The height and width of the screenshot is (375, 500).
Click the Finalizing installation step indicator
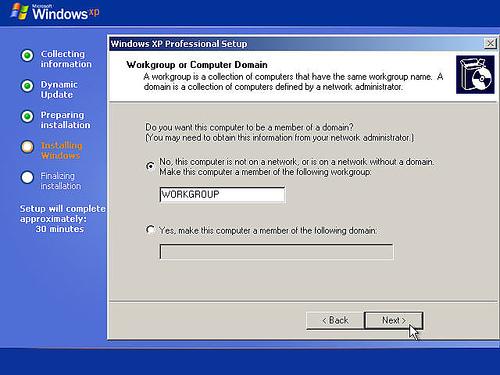coord(27,177)
